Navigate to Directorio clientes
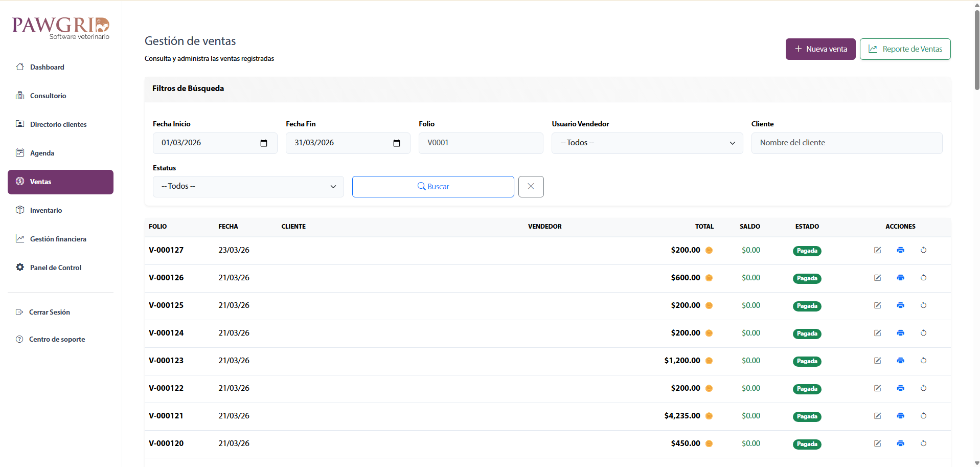 coord(58,124)
